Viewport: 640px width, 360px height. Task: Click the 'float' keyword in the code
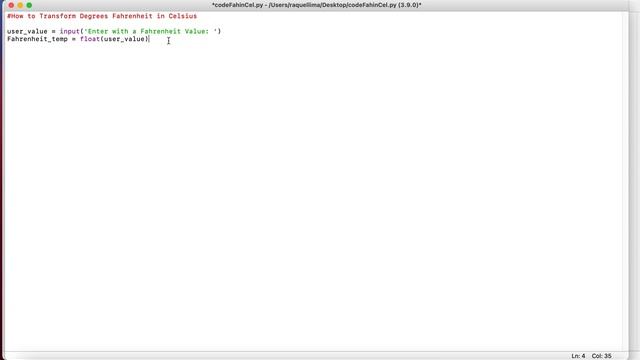[90, 39]
